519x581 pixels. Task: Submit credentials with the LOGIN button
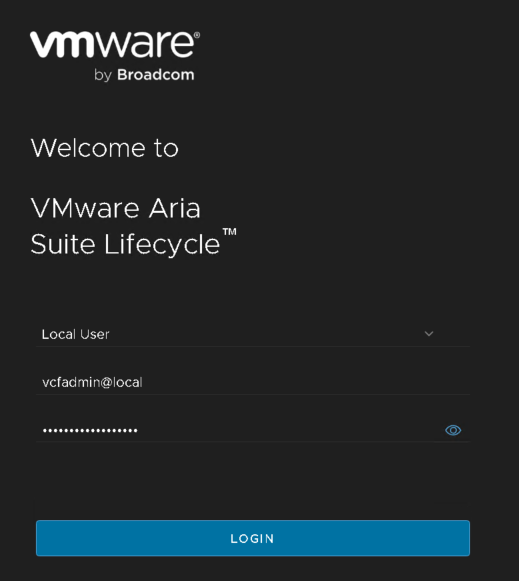click(253, 538)
